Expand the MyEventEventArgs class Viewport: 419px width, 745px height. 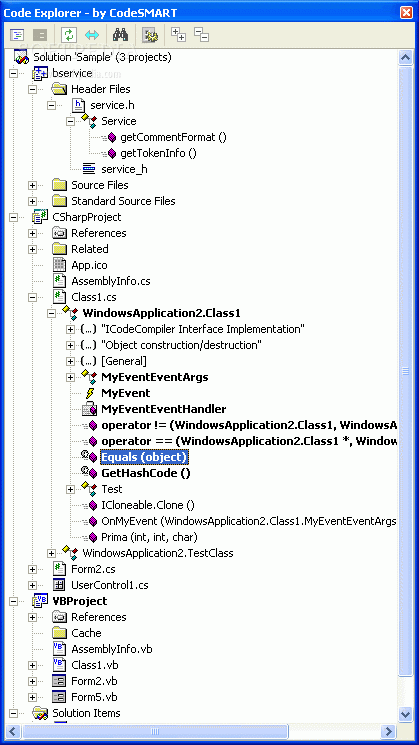point(70,377)
